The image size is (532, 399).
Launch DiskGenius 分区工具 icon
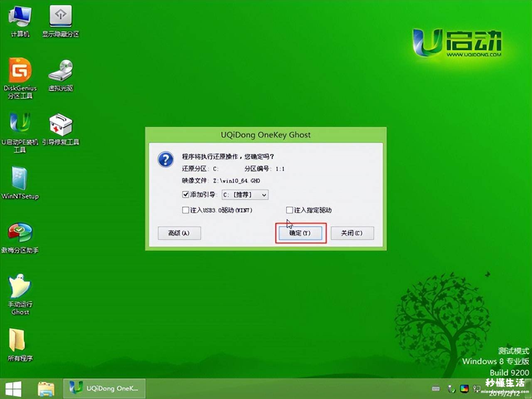[20, 79]
